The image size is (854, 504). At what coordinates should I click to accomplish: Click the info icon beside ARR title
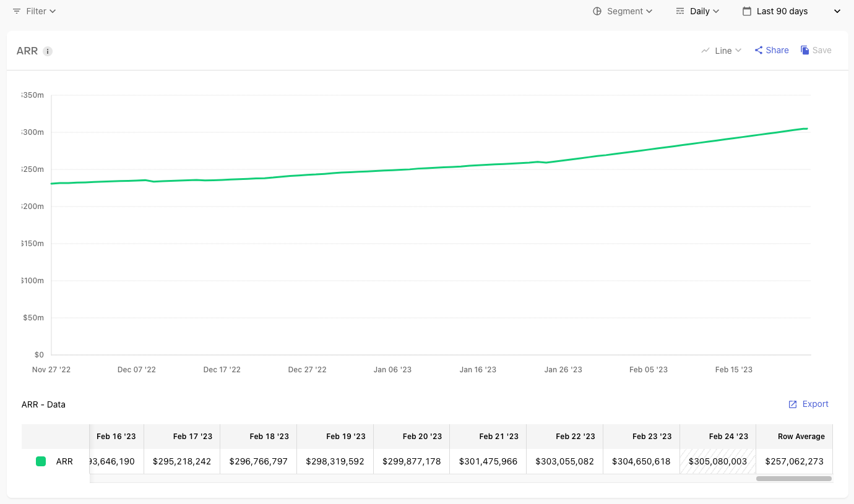coord(48,51)
